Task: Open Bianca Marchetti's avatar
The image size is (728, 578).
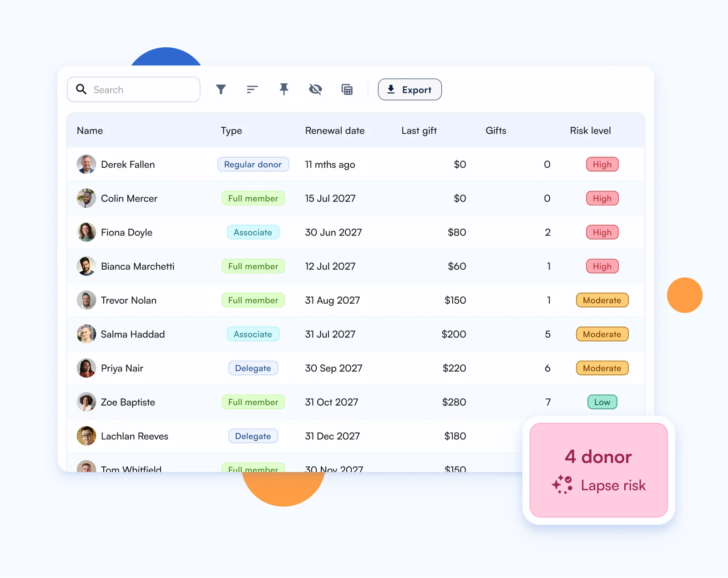Action: click(x=86, y=266)
